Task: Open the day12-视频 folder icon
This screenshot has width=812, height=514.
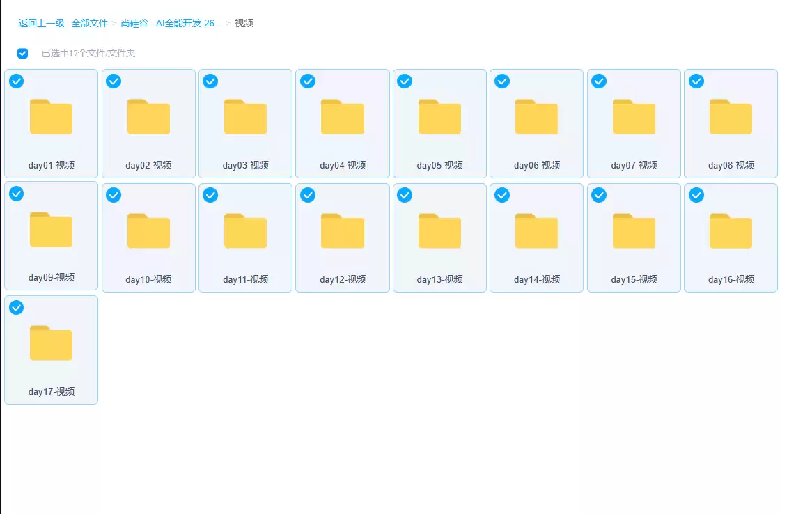Action: pyautogui.click(x=343, y=231)
